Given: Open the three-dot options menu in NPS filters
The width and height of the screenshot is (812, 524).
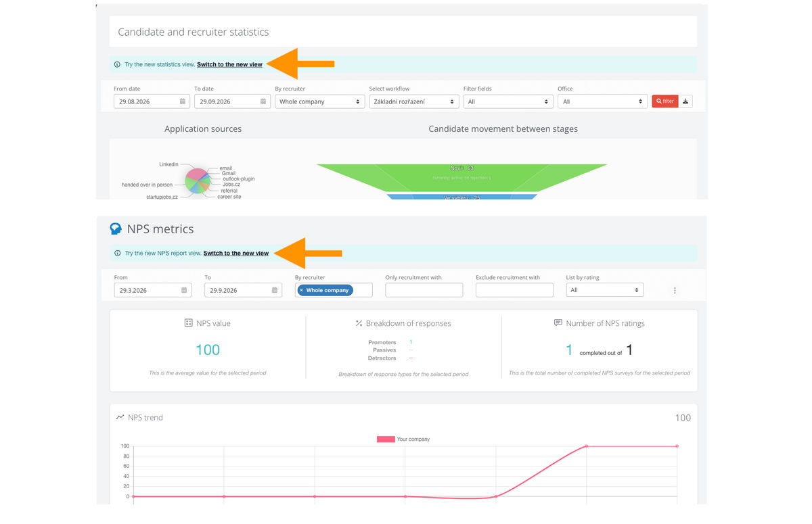Looking at the screenshot, I should tap(675, 290).
